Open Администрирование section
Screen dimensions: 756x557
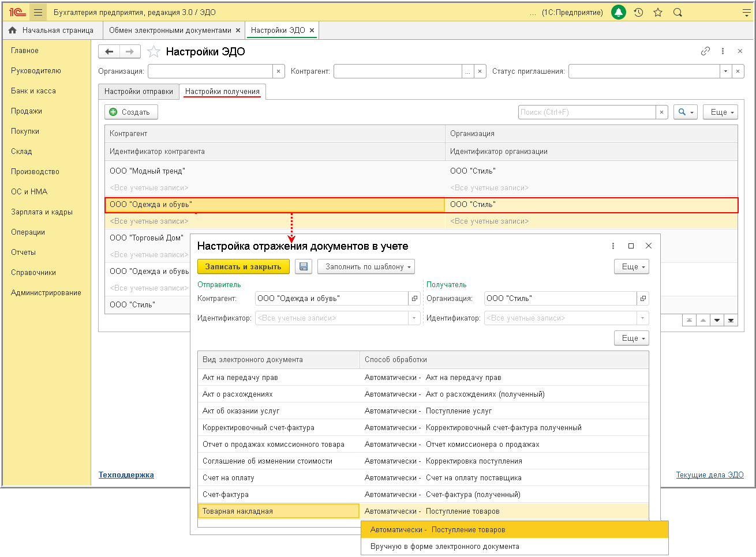(x=46, y=293)
